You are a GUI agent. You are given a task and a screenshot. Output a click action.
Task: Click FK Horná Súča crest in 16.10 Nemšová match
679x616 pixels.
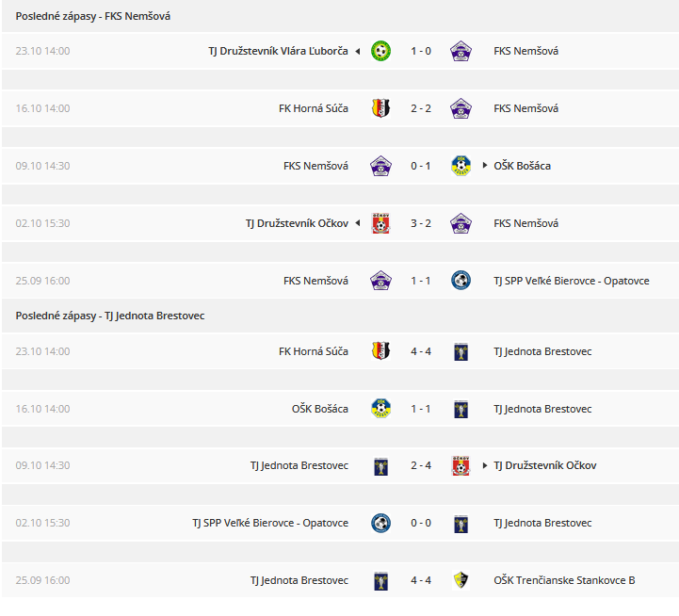click(x=380, y=108)
